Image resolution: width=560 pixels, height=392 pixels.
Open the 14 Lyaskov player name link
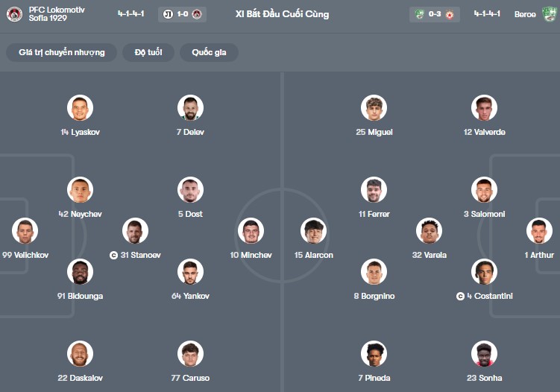tap(80, 132)
